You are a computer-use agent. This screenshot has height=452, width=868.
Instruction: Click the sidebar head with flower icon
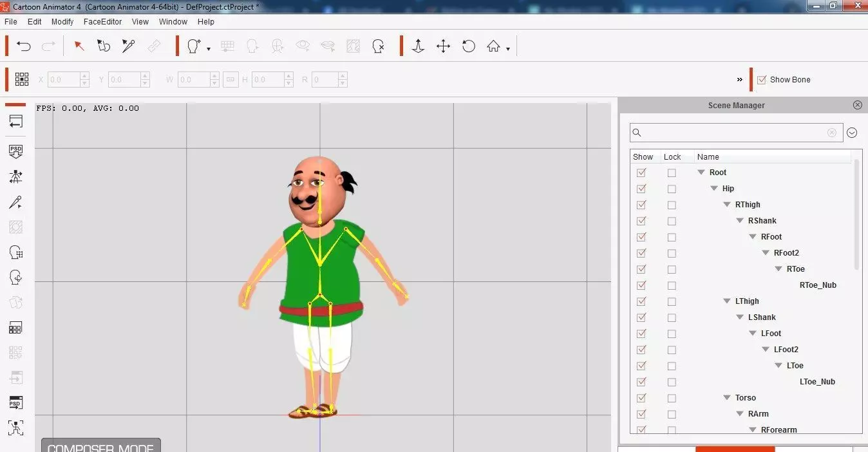tap(16, 278)
